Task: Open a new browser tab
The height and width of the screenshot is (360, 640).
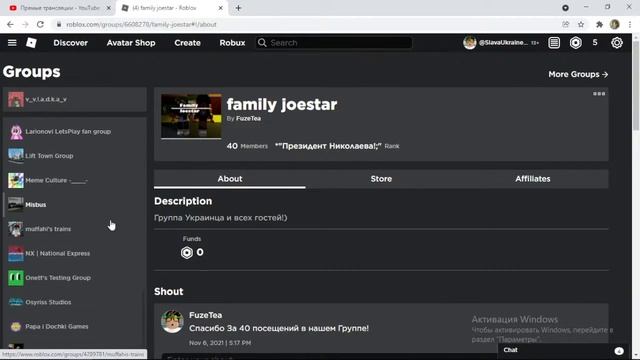Action: (238, 8)
